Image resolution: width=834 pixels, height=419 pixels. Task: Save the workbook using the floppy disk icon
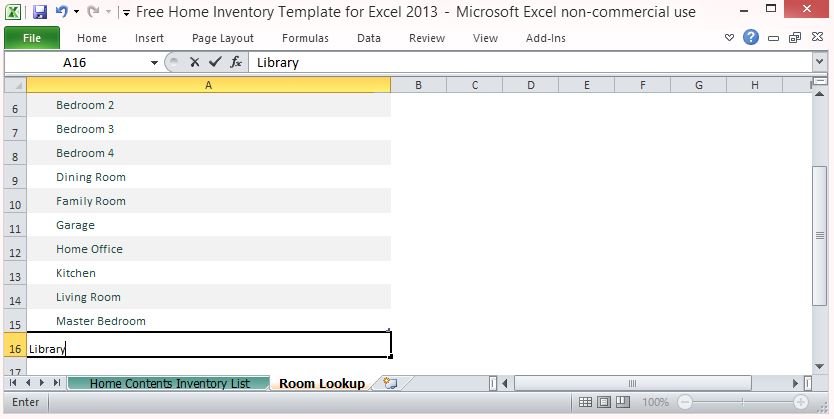point(39,12)
